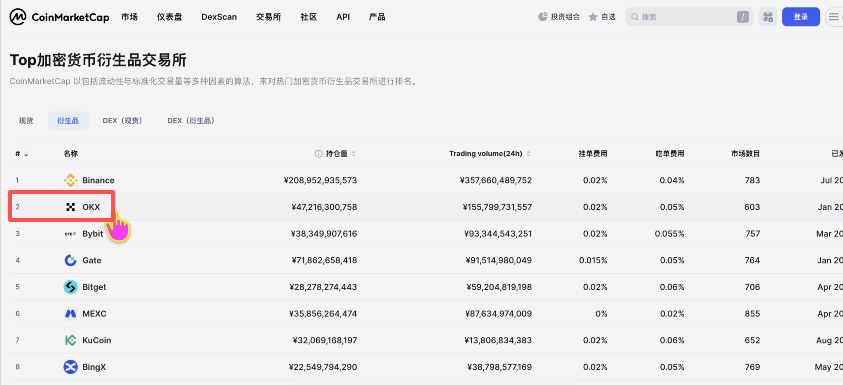Click the 吃单费用 column header

coord(670,154)
